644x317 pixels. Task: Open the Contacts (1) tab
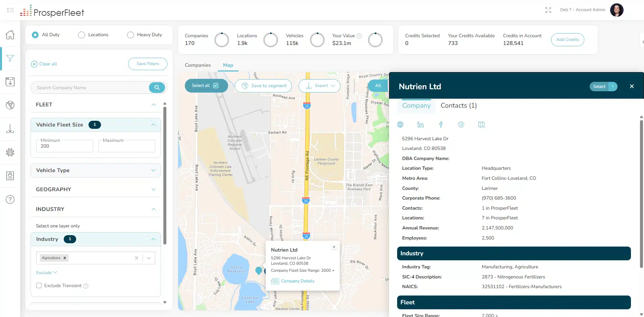pos(459,105)
